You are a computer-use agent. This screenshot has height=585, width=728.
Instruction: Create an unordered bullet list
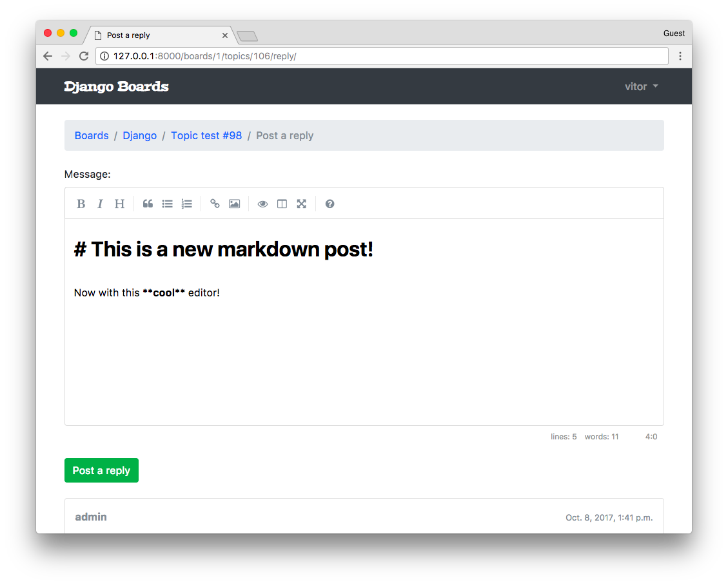click(x=167, y=204)
